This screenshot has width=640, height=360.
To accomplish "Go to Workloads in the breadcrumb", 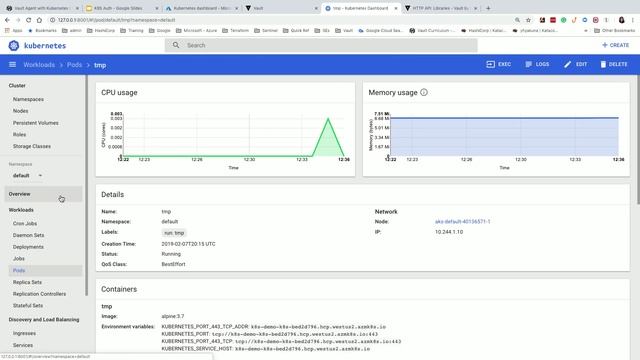I will click(39, 65).
